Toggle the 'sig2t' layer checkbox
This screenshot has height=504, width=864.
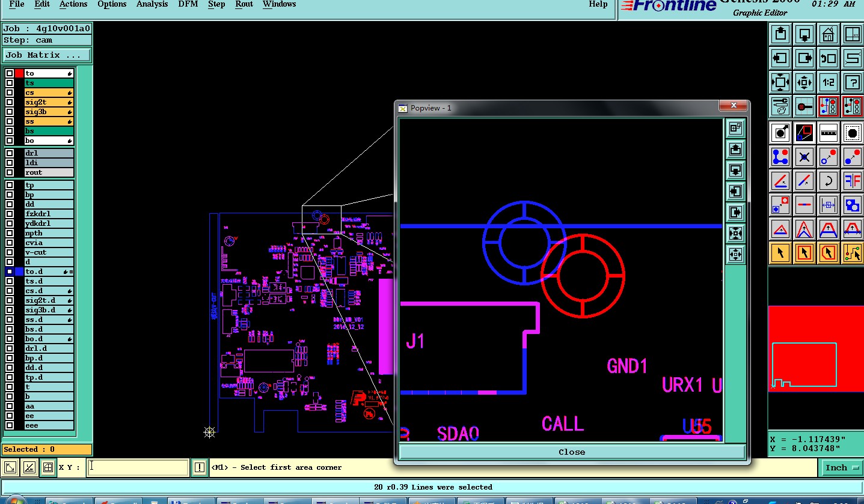[10, 102]
